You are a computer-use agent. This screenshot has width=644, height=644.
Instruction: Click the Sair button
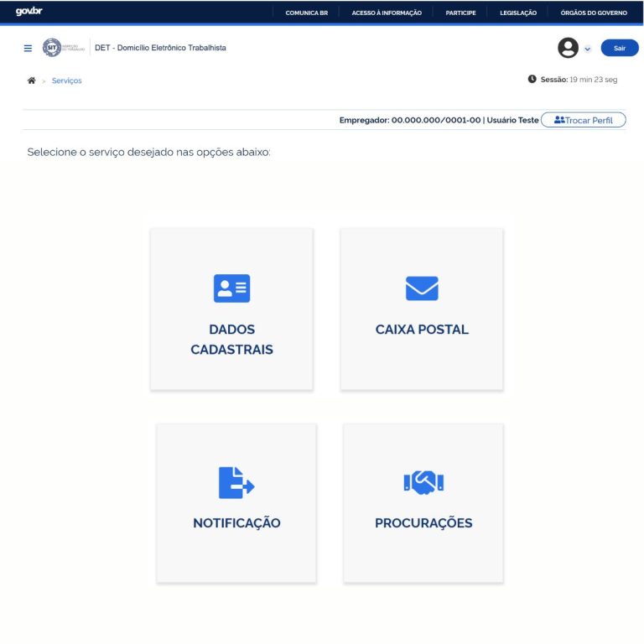coord(620,48)
